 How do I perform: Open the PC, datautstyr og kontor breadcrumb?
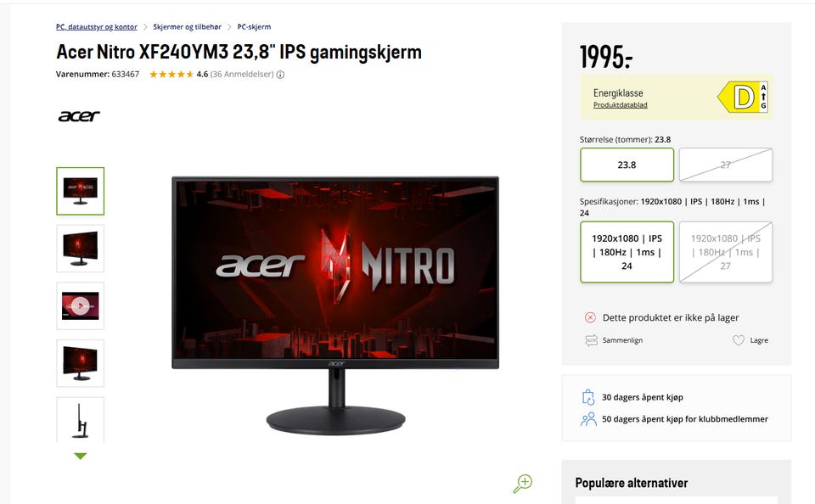pos(97,26)
